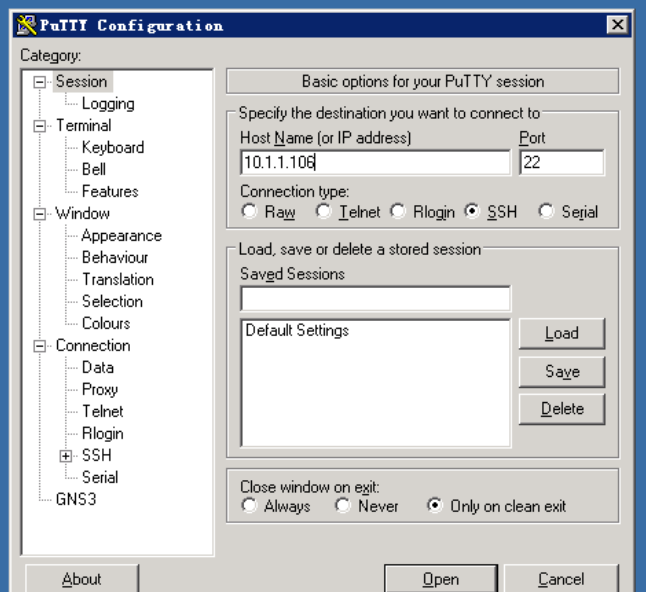Expand the SSH tree node
This screenshot has width=646, height=592.
tap(66, 456)
